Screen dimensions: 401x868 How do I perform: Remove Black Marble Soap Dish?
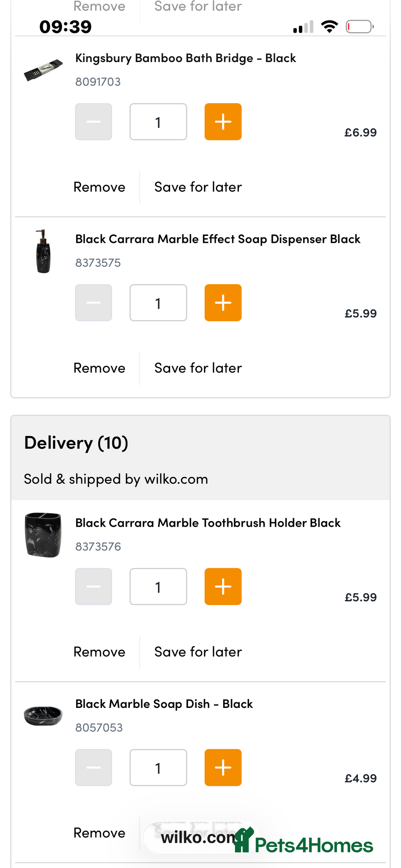click(x=99, y=833)
